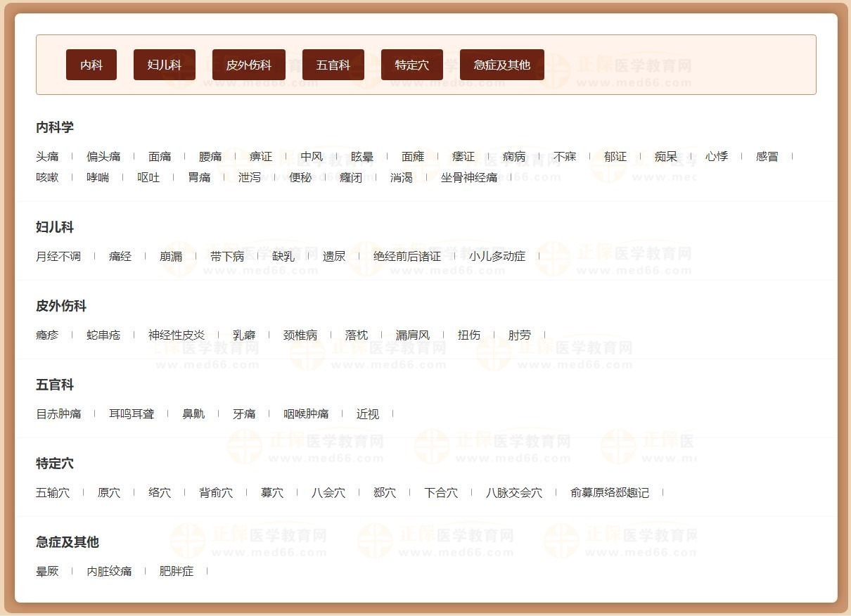Open the 近视 topic link

tap(367, 413)
